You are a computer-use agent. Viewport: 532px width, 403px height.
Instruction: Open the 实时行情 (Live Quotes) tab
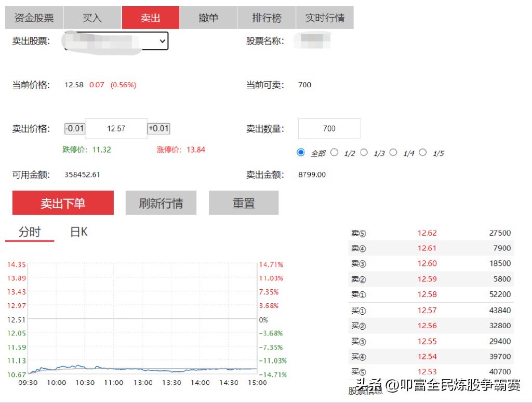(325, 17)
